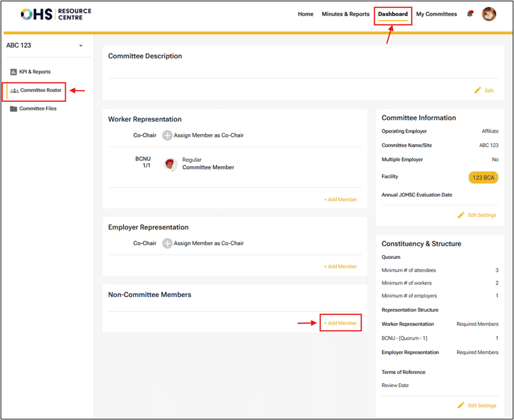Select the BCNU committee member avatar
This screenshot has width=514, height=420.
coord(170,164)
